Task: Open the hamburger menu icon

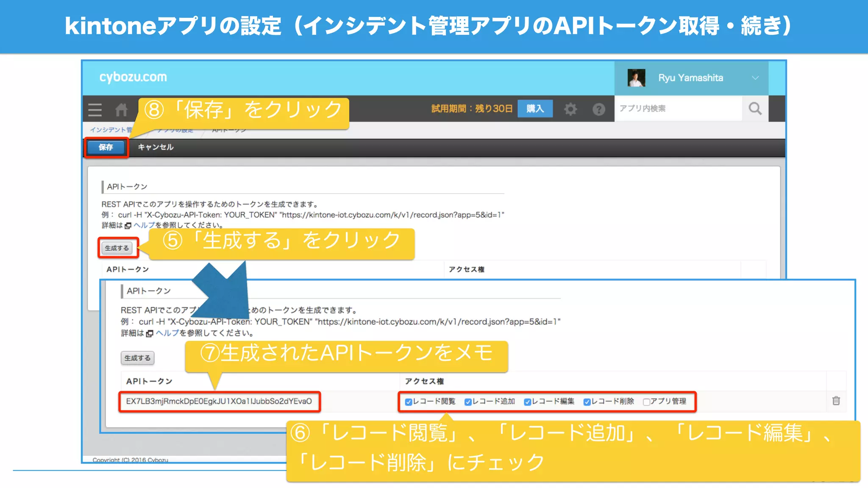Action: click(x=95, y=110)
